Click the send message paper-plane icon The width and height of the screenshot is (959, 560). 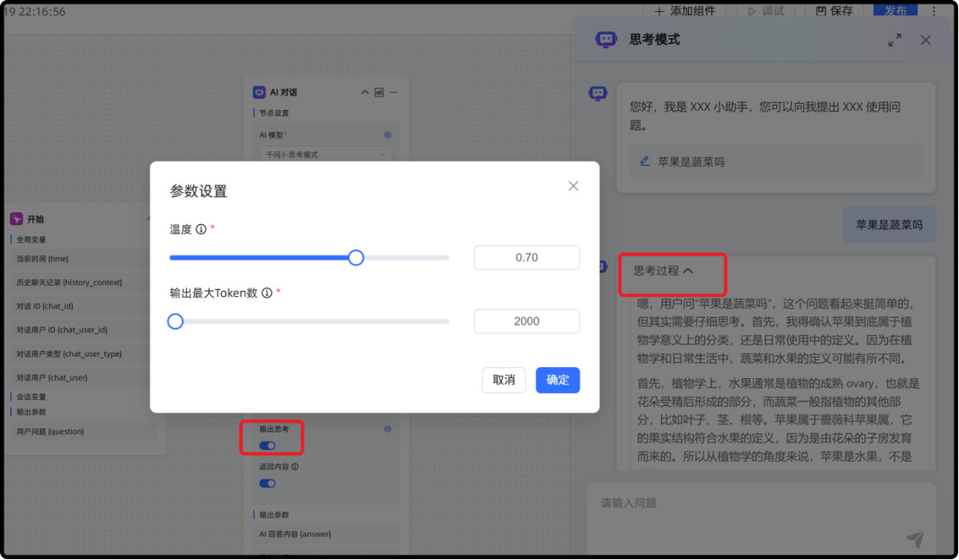(915, 538)
